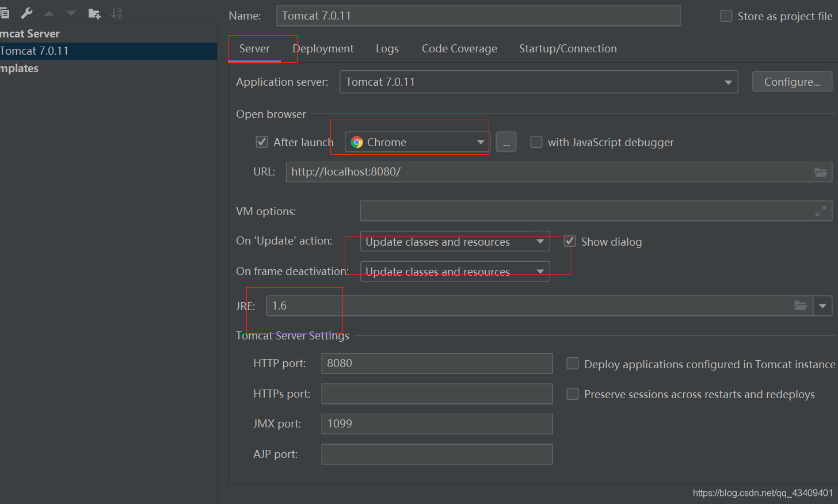Screen dimensions: 838x504
Task: Toggle the Show dialog checkbox
Action: click(x=570, y=241)
